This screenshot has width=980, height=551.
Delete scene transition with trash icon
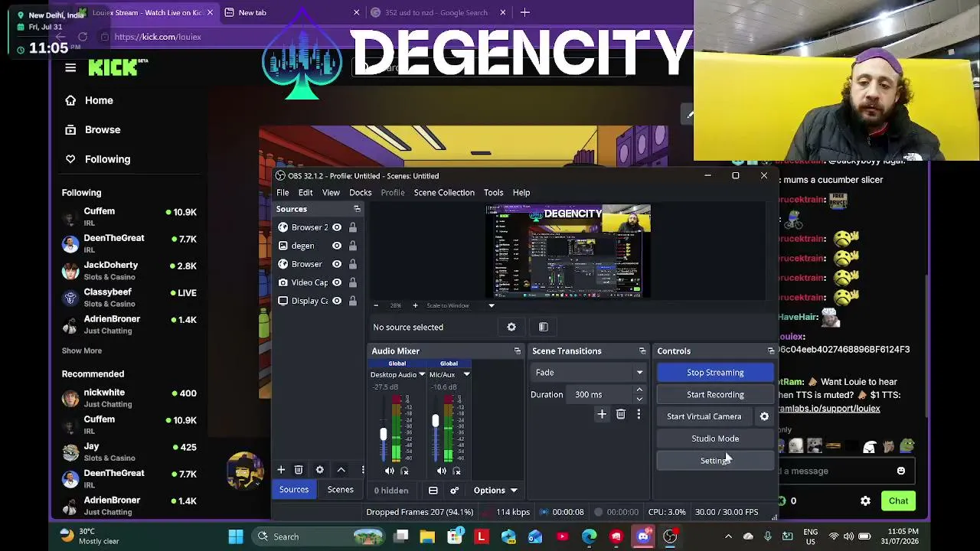tap(621, 414)
